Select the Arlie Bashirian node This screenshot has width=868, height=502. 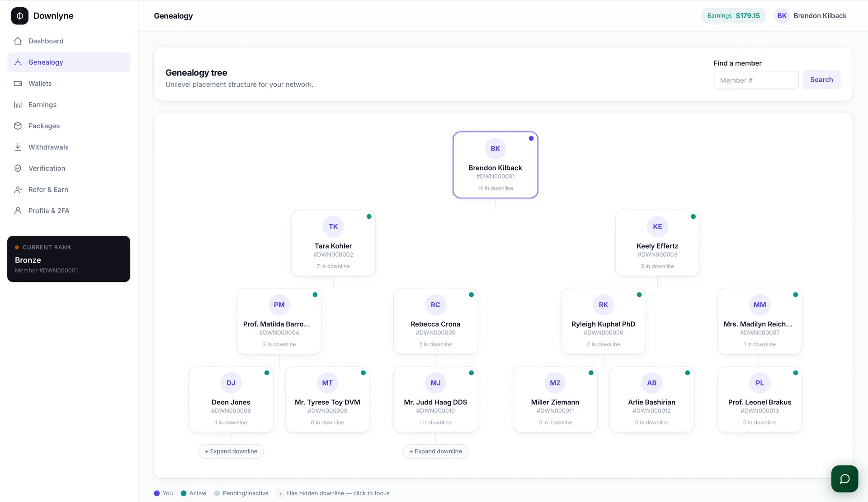pyautogui.click(x=651, y=399)
